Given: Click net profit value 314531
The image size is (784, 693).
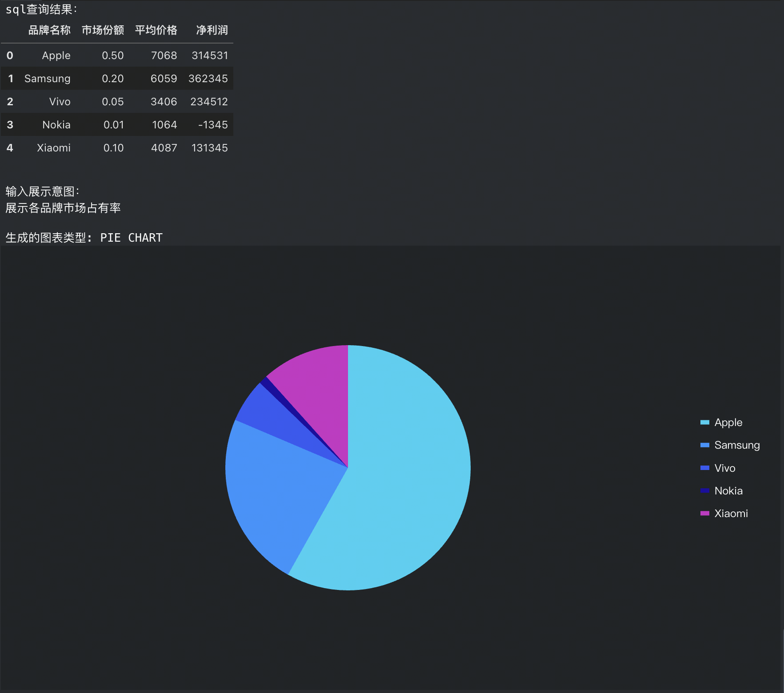Looking at the screenshot, I should (210, 56).
